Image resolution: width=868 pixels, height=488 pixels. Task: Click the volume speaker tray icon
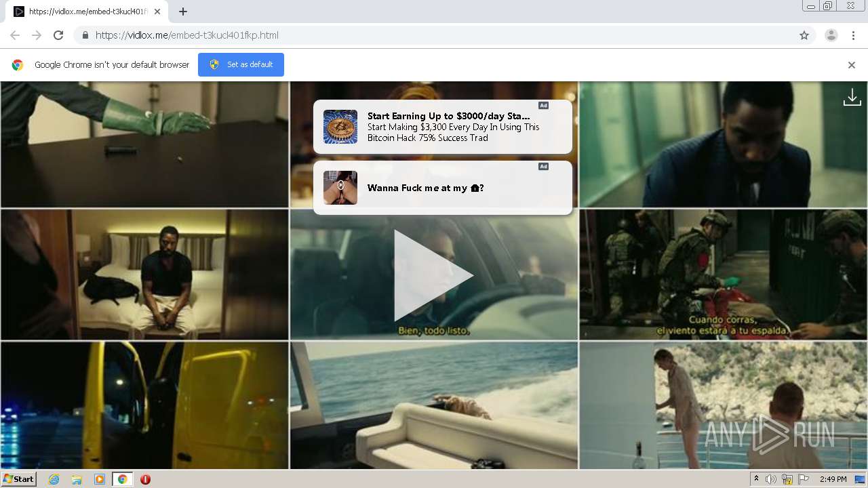pos(771,479)
